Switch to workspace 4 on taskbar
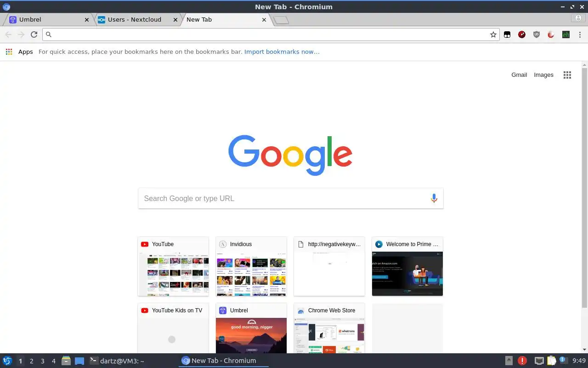The width and height of the screenshot is (588, 368). pyautogui.click(x=53, y=361)
